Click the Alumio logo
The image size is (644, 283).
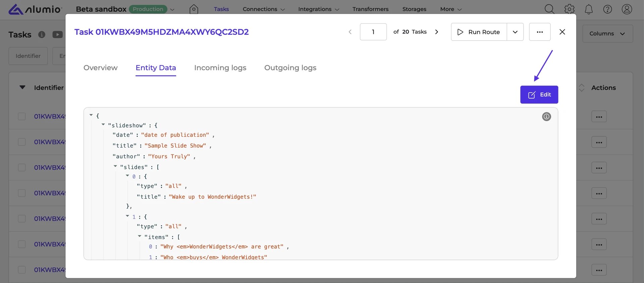tap(35, 9)
